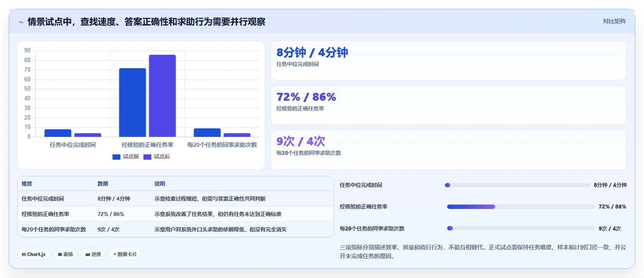The image size is (644, 278).
Task: Select the title 情景试点中，查找速度
Action: pos(146,22)
